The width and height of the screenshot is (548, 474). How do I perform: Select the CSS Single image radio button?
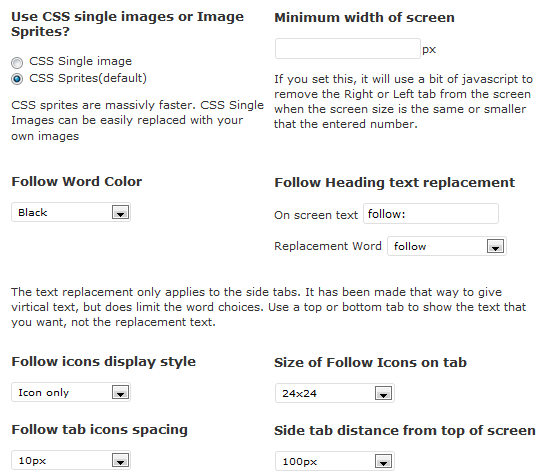click(17, 63)
